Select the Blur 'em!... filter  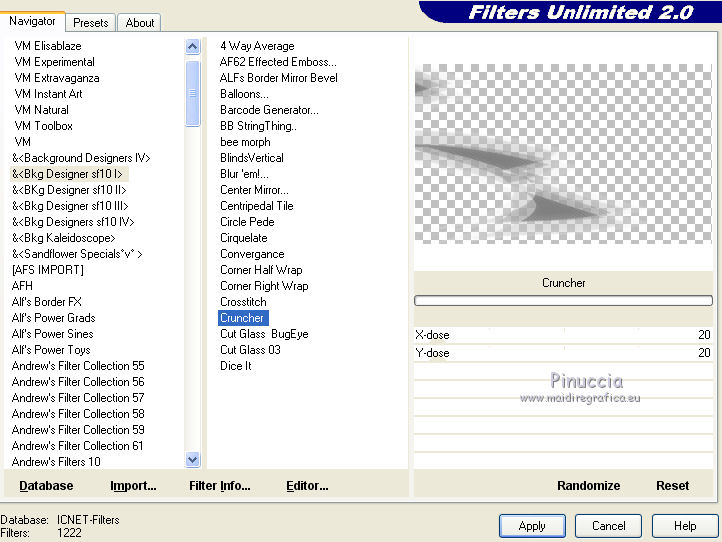244,174
